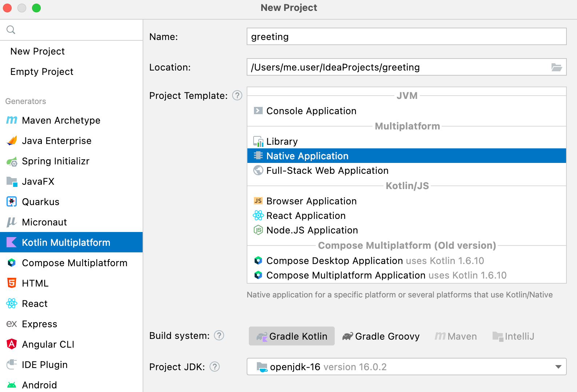Viewport: 577px width, 392px height.
Task: Choose Express generator
Action: pos(71,324)
